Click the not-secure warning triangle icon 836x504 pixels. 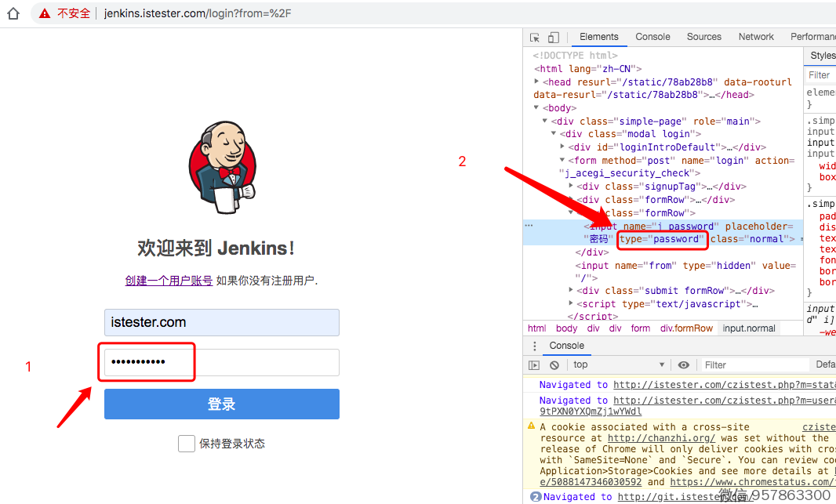tap(45, 13)
